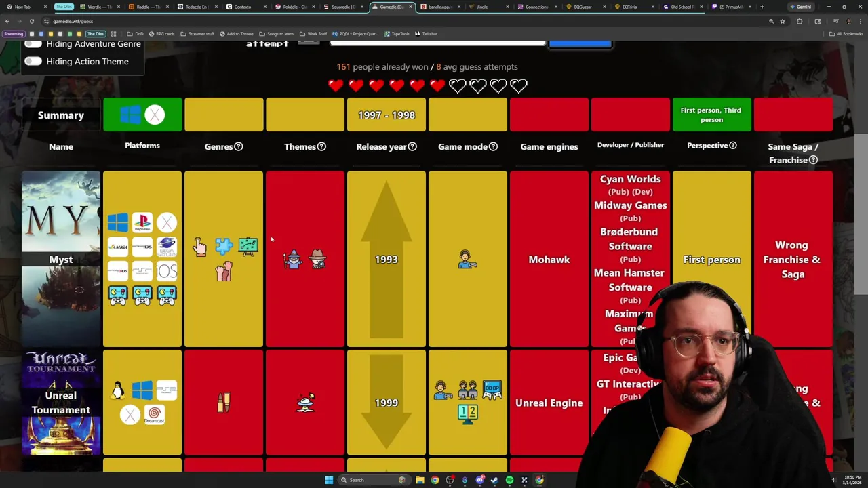Open Release year help icon
868x488 pixels.
(412, 146)
